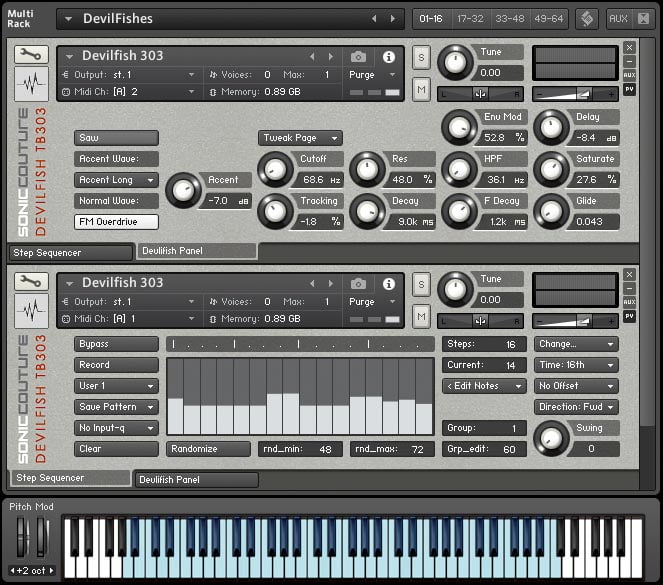Click the keyboard octave shift right arrow
The width and height of the screenshot is (663, 585).
[x=51, y=571]
